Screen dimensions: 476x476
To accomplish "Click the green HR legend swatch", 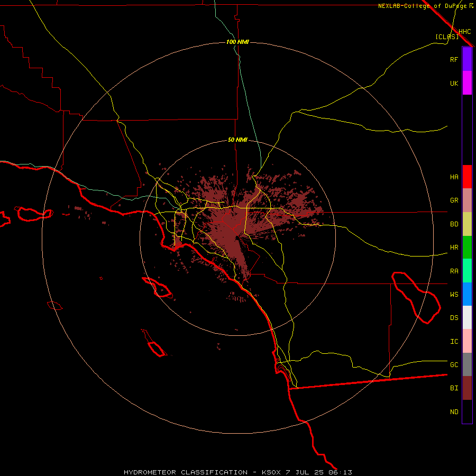I will tap(467, 248).
